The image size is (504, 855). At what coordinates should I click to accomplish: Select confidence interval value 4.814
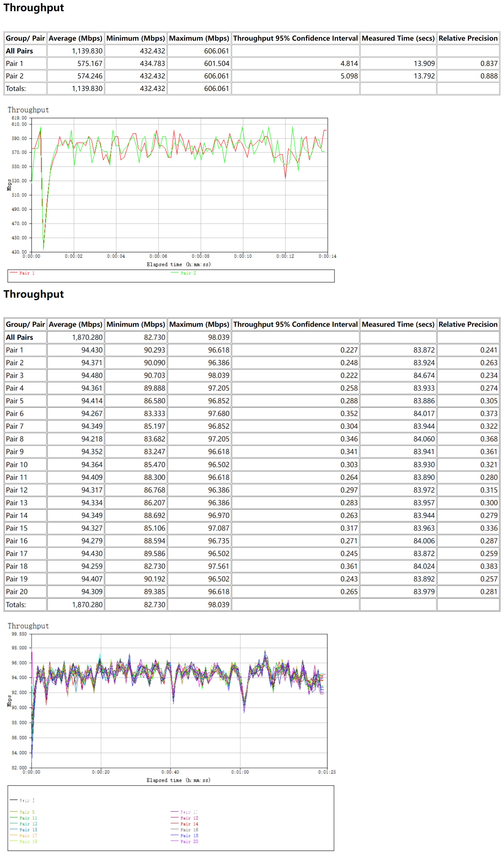click(349, 63)
